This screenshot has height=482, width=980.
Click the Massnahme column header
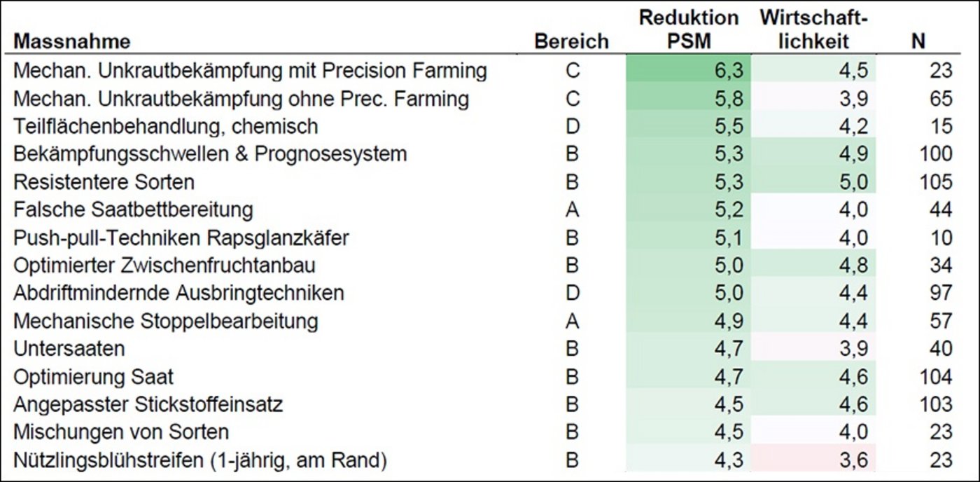coord(72,42)
